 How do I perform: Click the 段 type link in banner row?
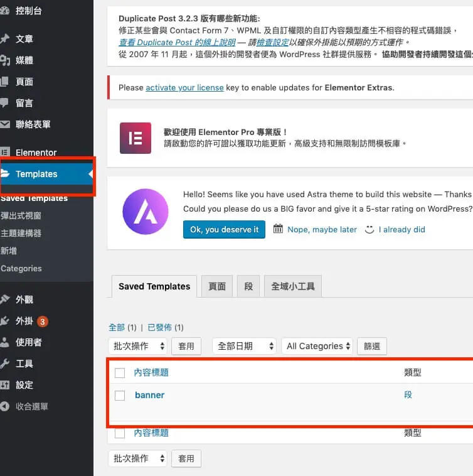tap(408, 394)
